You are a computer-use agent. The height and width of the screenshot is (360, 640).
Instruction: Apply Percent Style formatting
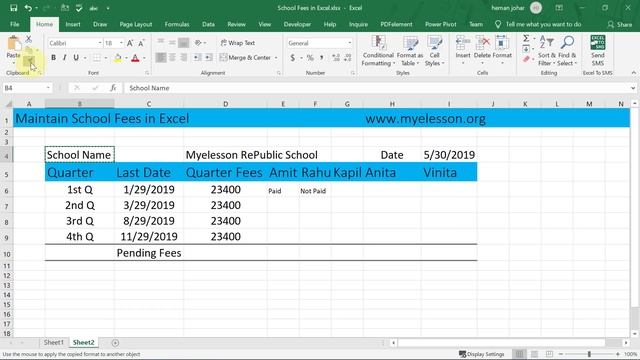click(x=310, y=58)
